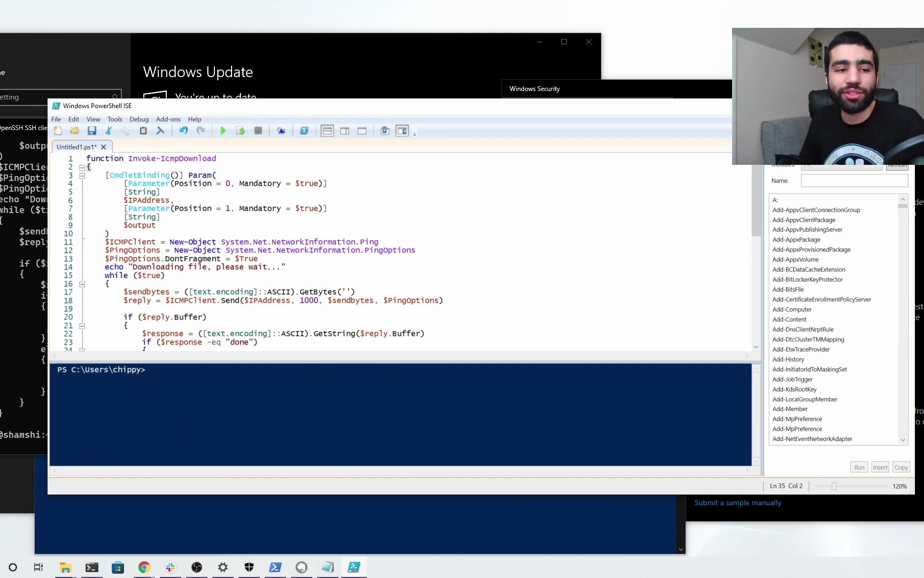Open Google Chrome from the taskbar

click(144, 567)
